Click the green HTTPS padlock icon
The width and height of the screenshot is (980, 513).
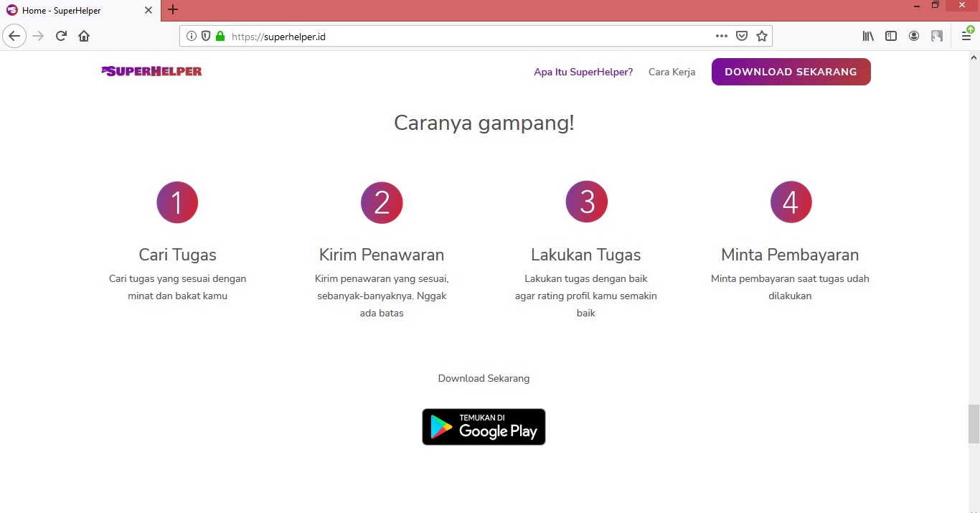coord(220,36)
